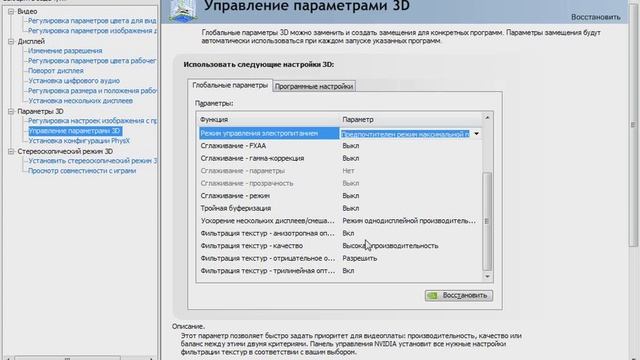640x360 pixels.
Task: Select Фильтрация текстур - качество row
Action: [x=340, y=246]
